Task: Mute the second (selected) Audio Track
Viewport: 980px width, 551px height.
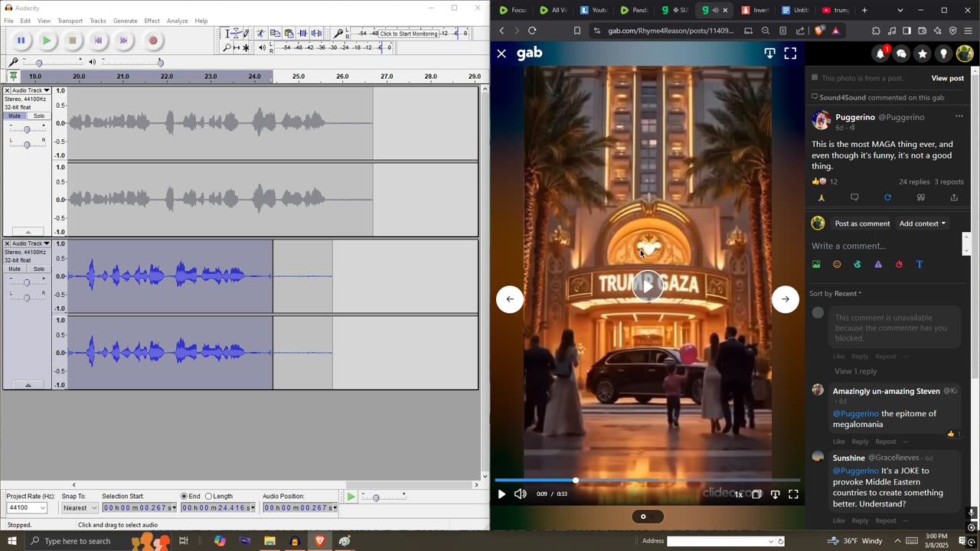Action: (15, 269)
